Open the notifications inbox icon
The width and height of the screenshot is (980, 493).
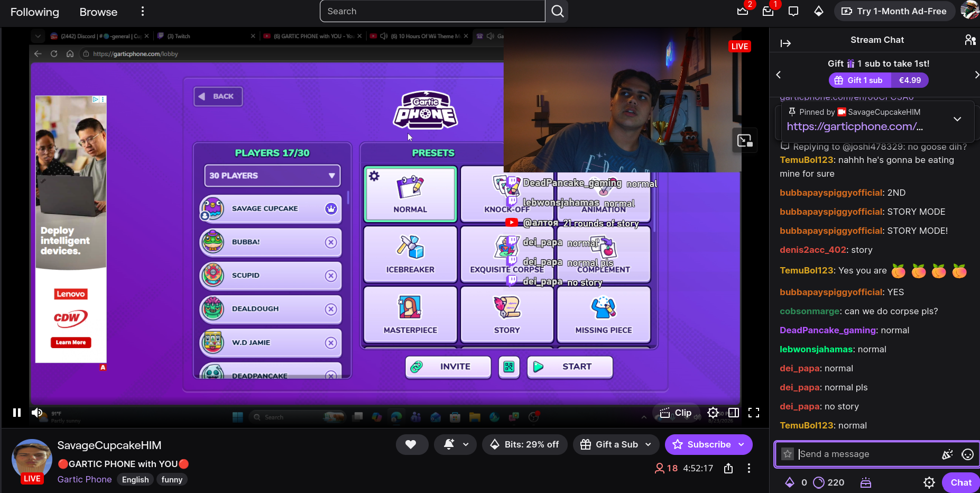pyautogui.click(x=768, y=11)
